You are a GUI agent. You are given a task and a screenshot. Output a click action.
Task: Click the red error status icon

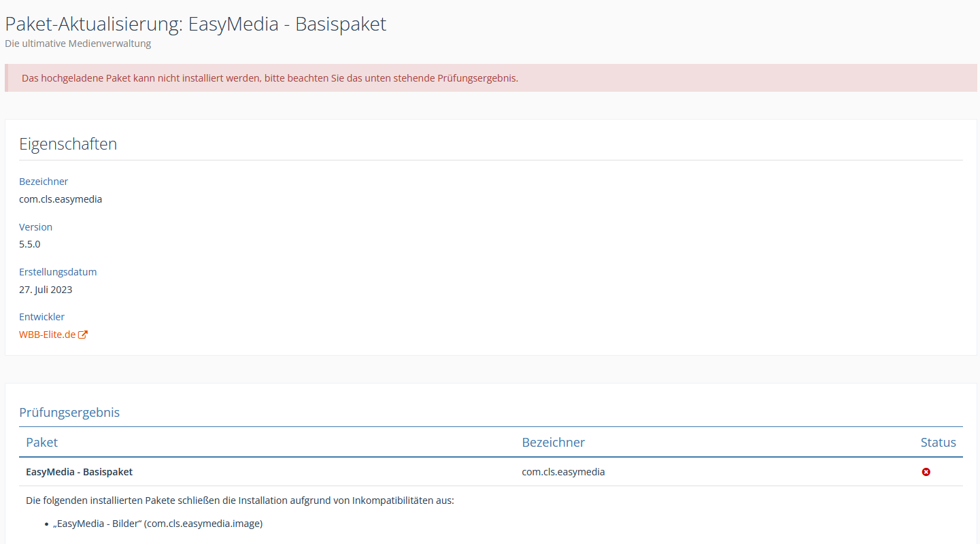pos(926,472)
